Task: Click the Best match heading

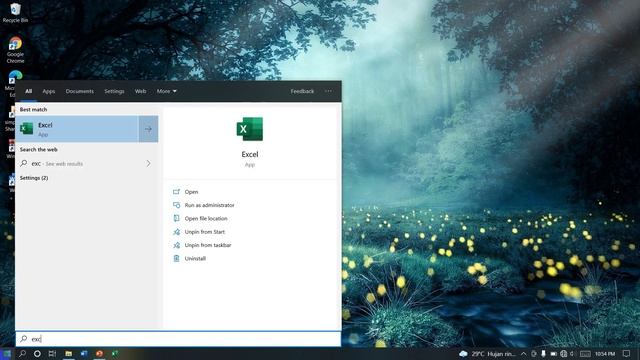Action: point(33,109)
